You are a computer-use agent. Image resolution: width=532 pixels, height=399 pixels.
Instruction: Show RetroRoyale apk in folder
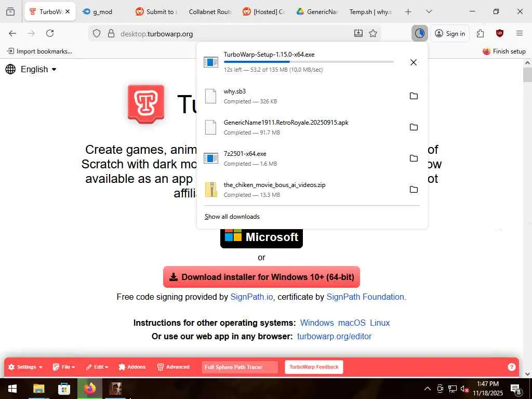click(414, 127)
